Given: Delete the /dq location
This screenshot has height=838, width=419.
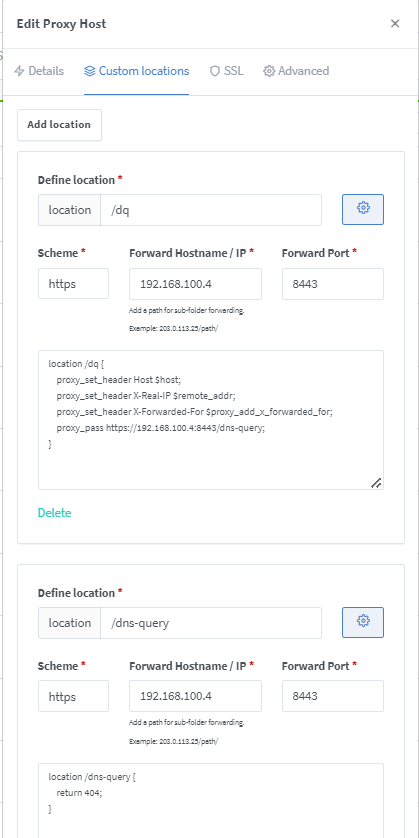Looking at the screenshot, I should [55, 513].
